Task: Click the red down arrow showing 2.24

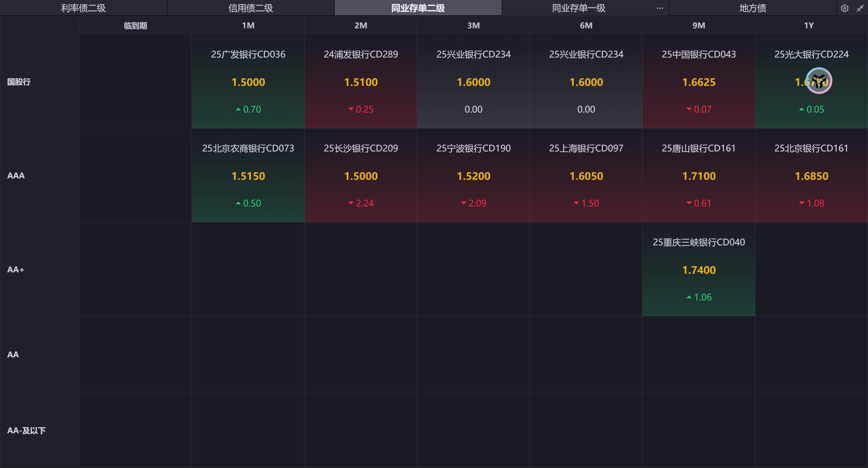Action: point(351,203)
